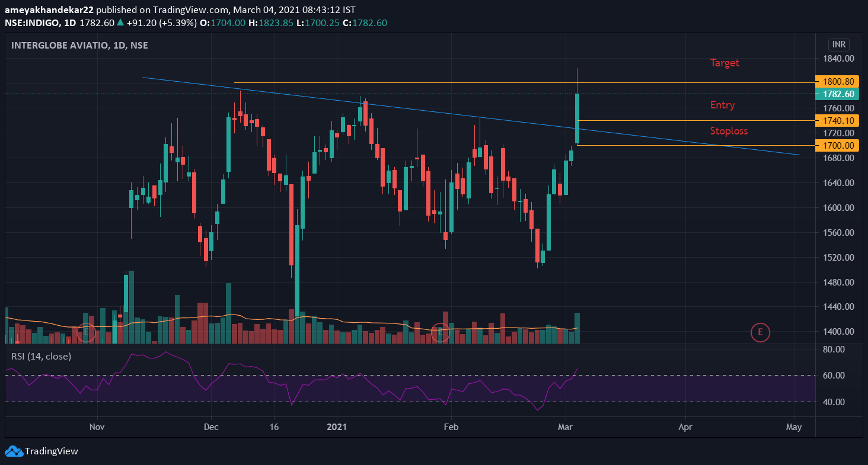This screenshot has width=868, height=465.
Task: Click the 1700.00 stoploss price label
Action: [838, 145]
